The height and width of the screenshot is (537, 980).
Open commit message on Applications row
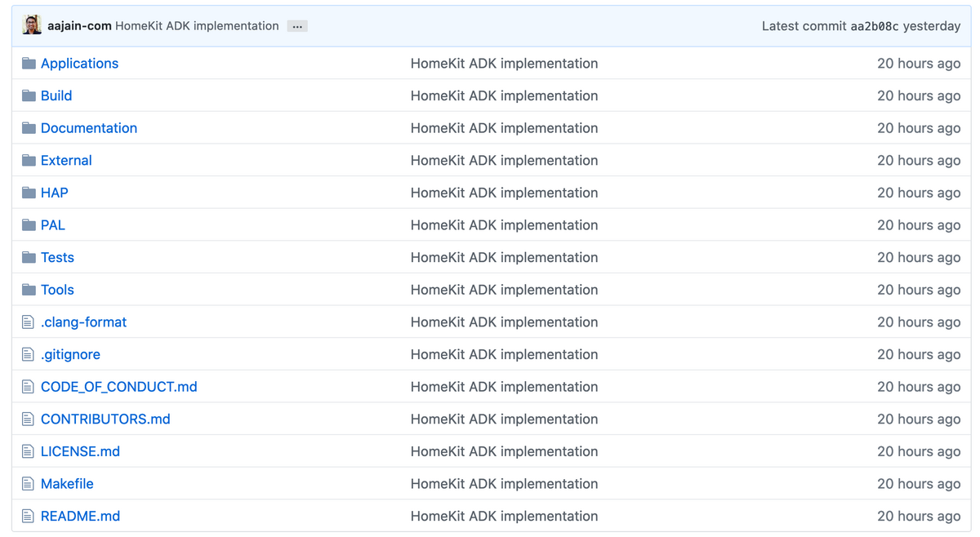[x=504, y=64]
